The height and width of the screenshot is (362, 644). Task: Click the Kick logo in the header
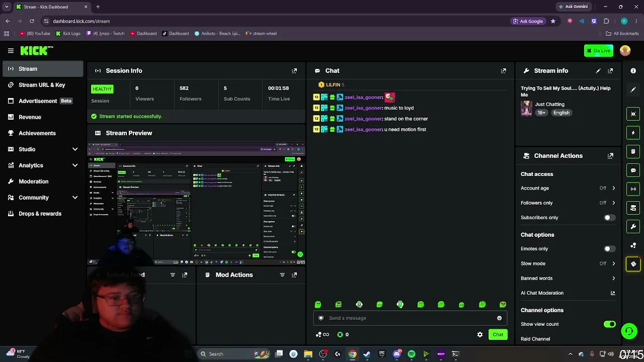coord(37,50)
